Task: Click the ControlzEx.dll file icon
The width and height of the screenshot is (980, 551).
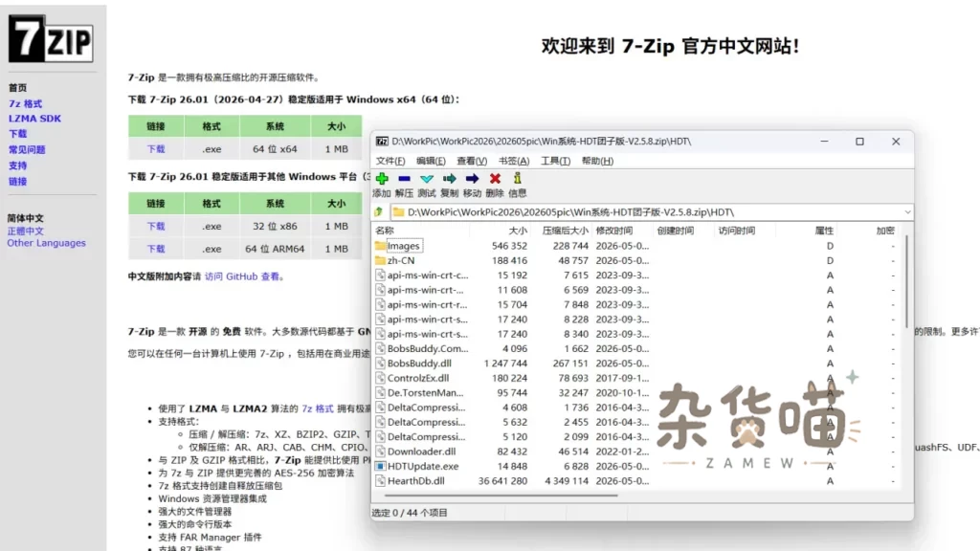Action: (x=380, y=378)
